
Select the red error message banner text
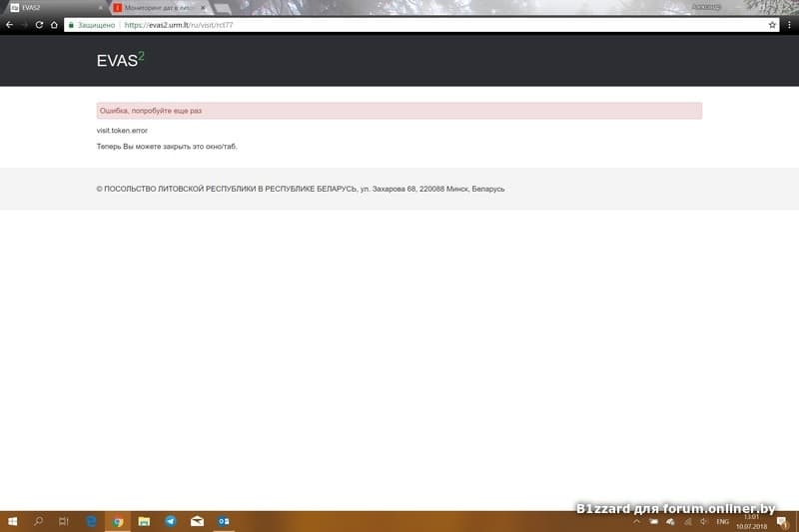(151, 111)
